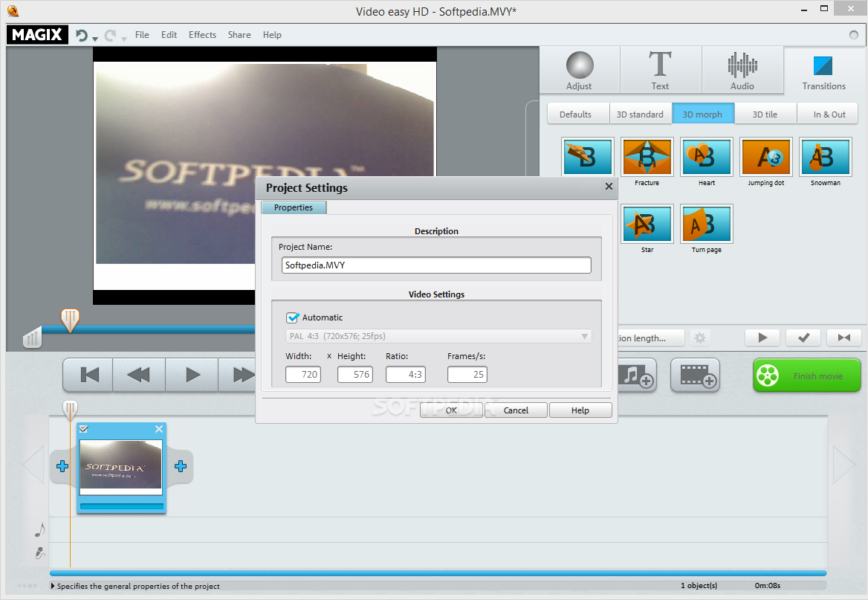Click the Project Name input field

click(436, 265)
